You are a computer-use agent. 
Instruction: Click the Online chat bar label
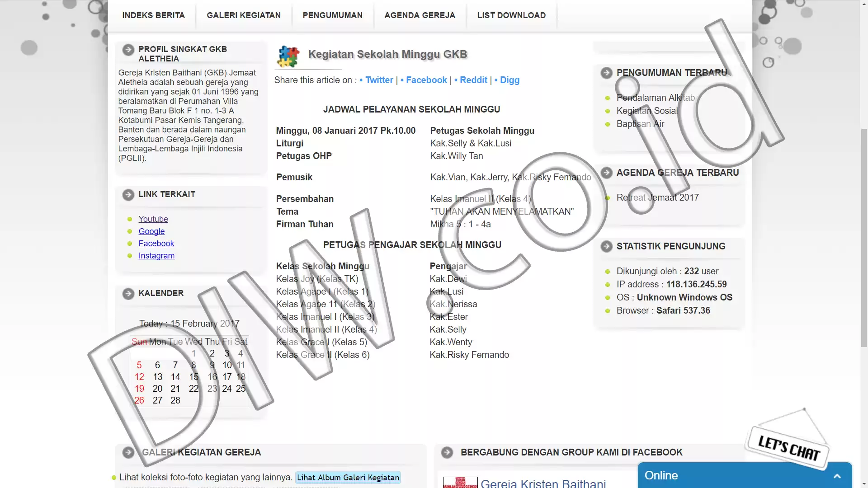click(x=661, y=475)
